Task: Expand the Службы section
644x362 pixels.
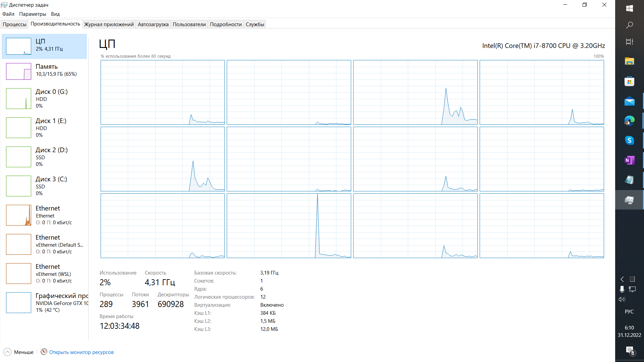Action: click(x=255, y=24)
